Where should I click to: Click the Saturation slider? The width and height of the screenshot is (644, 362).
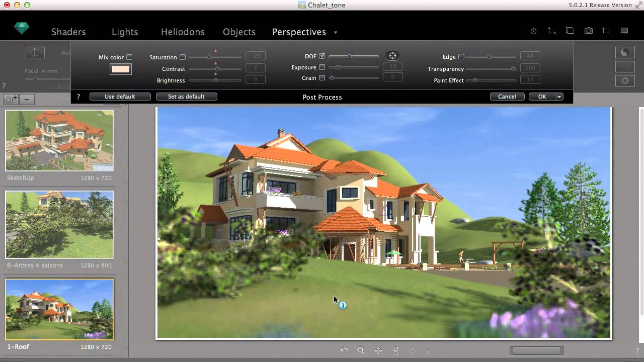click(215, 57)
